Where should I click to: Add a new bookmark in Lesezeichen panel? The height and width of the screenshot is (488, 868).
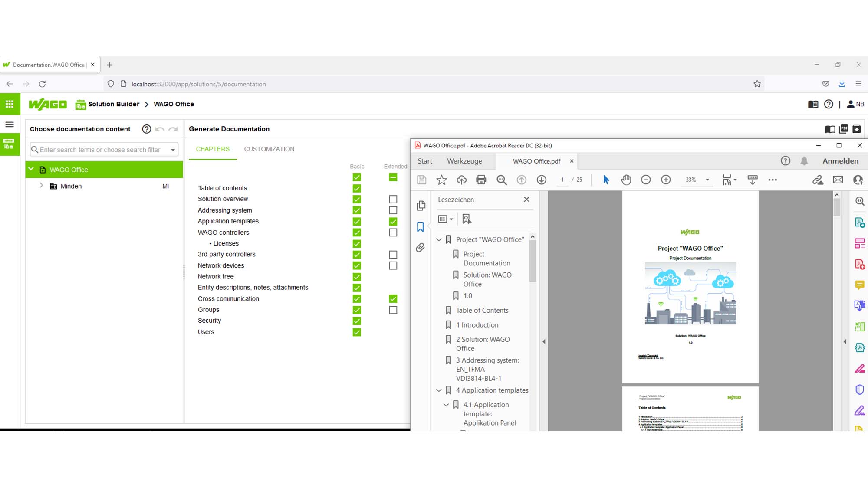[467, 219]
